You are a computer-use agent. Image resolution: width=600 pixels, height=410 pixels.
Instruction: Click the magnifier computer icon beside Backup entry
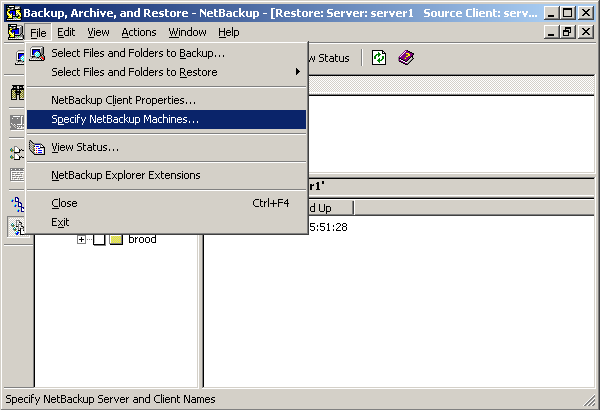37,53
